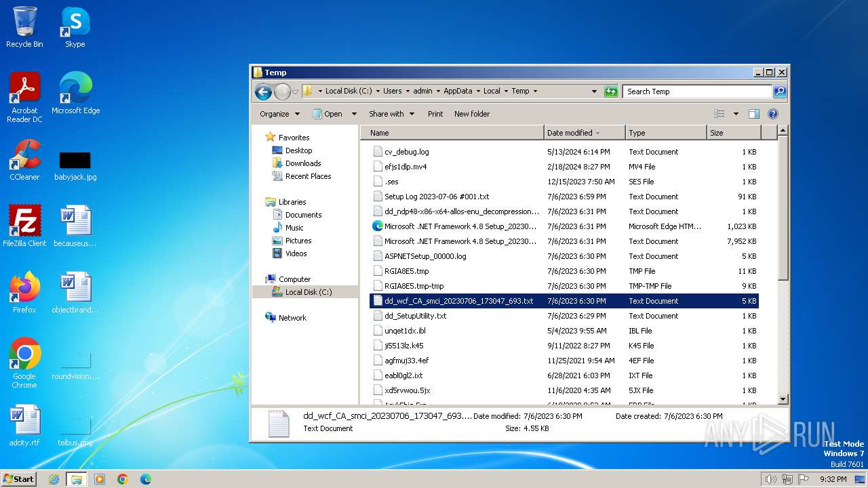Launch CCleaner from desktop
The width and height of the screenshot is (868, 488).
coord(24,159)
